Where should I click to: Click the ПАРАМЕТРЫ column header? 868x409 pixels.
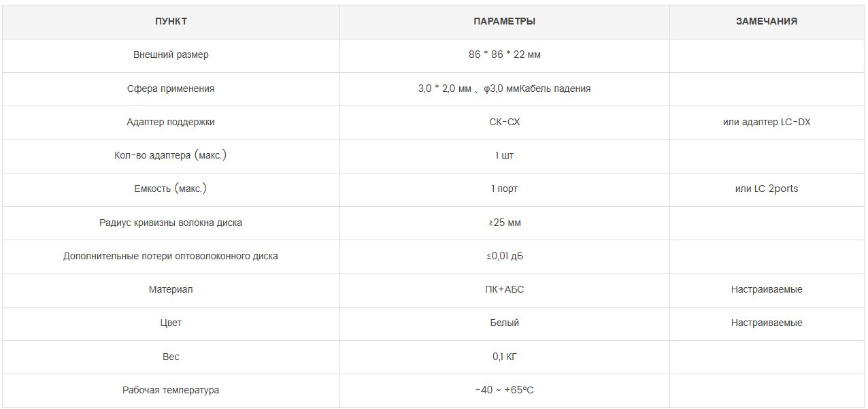(x=504, y=21)
